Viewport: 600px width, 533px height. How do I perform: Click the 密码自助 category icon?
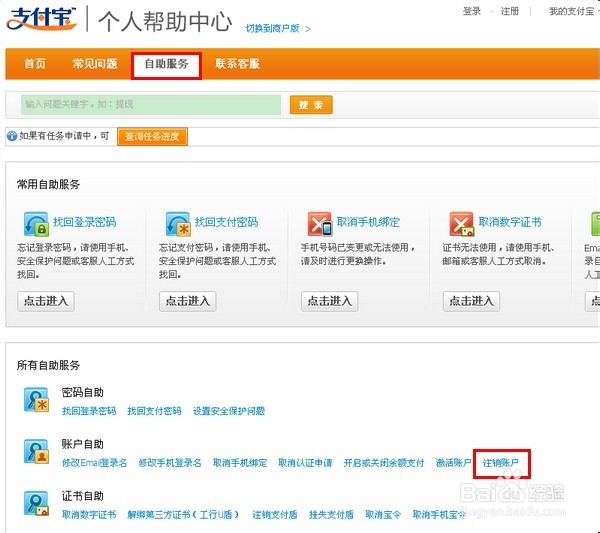36,400
